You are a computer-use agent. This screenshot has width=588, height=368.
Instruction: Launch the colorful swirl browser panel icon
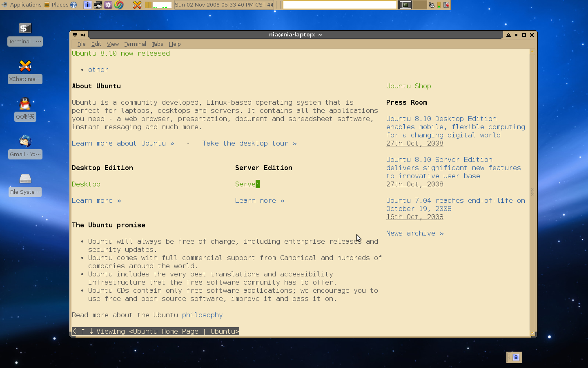pyautogui.click(x=119, y=5)
